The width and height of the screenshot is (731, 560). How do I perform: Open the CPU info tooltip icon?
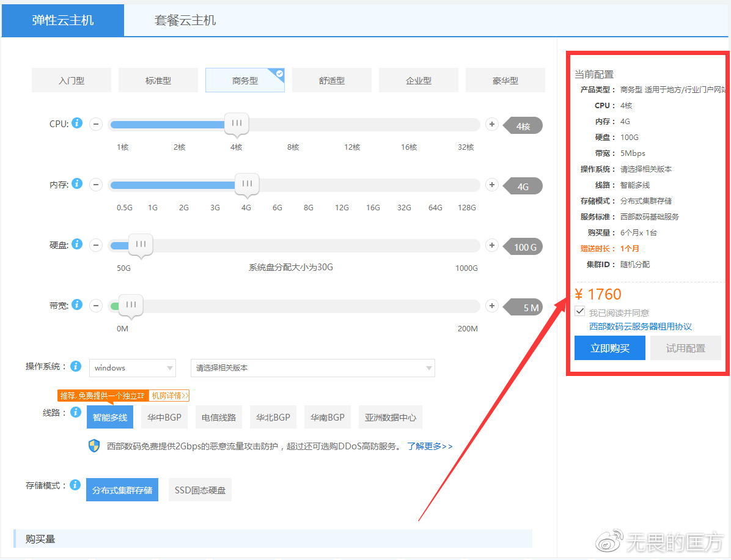click(x=77, y=123)
